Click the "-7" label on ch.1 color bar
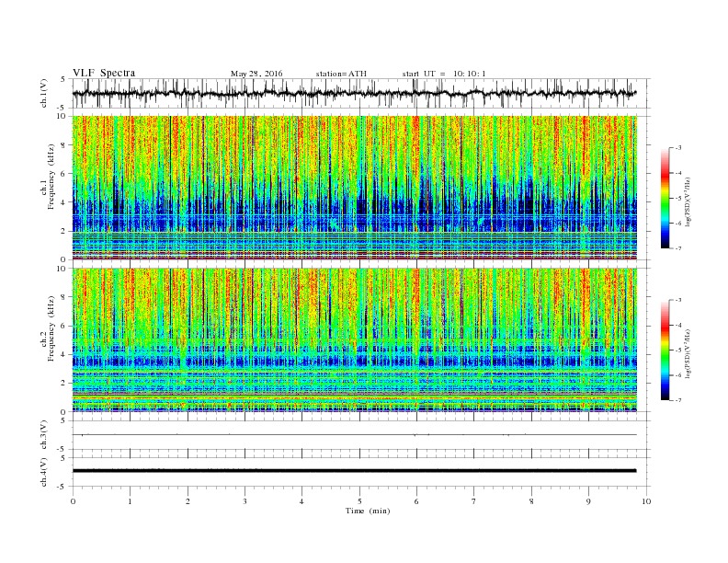The width and height of the screenshot is (728, 563). click(x=677, y=248)
